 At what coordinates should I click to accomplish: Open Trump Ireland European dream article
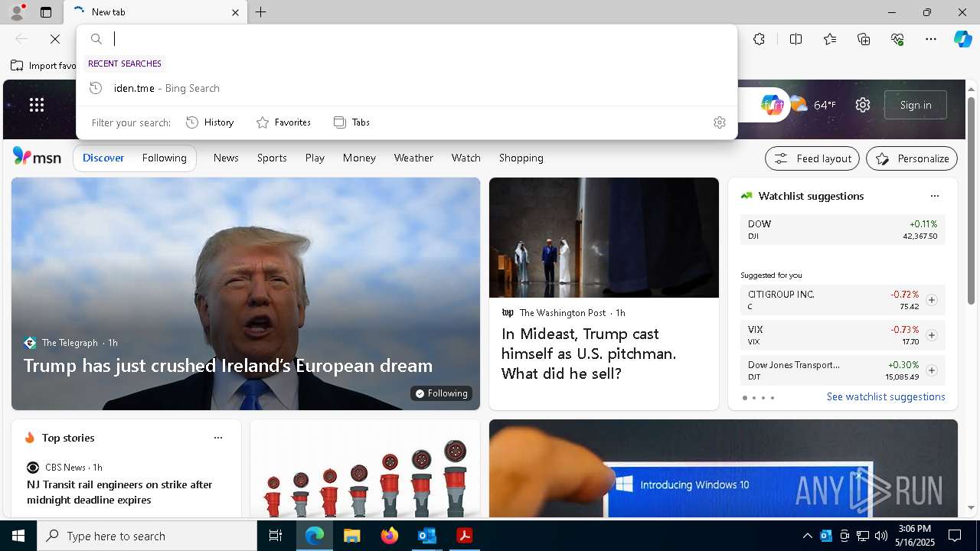coord(228,366)
